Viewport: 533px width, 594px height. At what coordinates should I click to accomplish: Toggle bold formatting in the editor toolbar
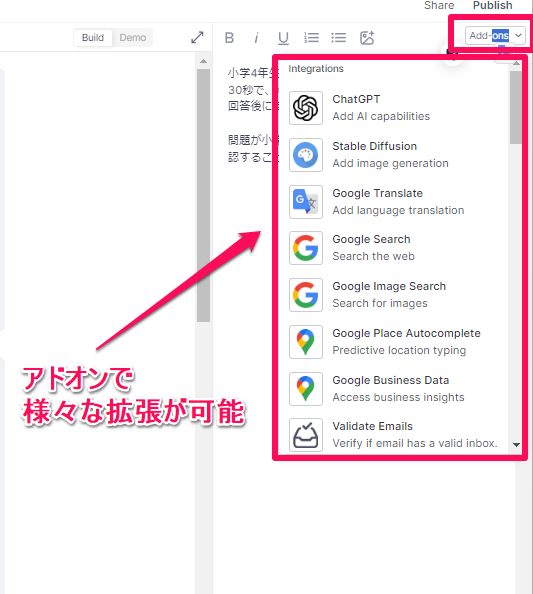tap(229, 38)
